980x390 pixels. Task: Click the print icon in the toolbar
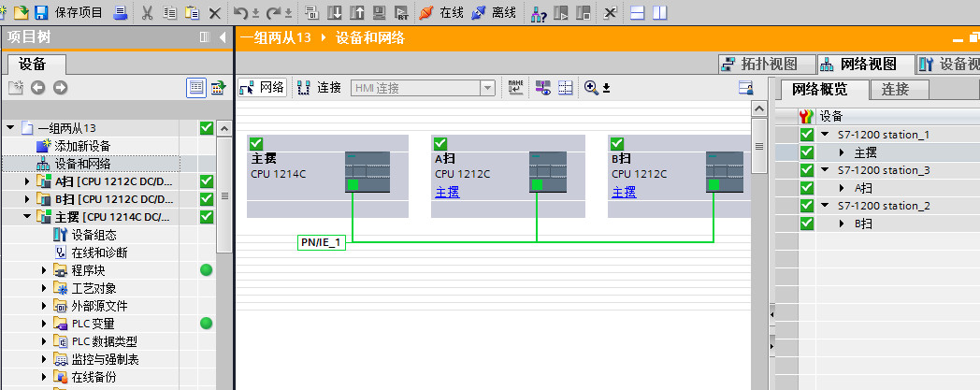tap(121, 12)
